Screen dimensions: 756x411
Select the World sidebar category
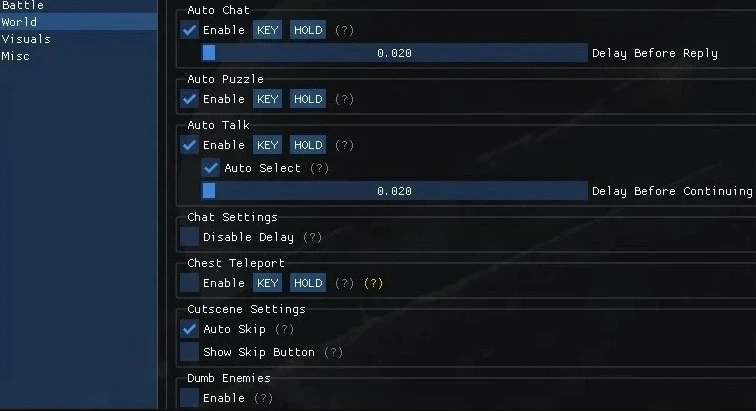click(20, 22)
